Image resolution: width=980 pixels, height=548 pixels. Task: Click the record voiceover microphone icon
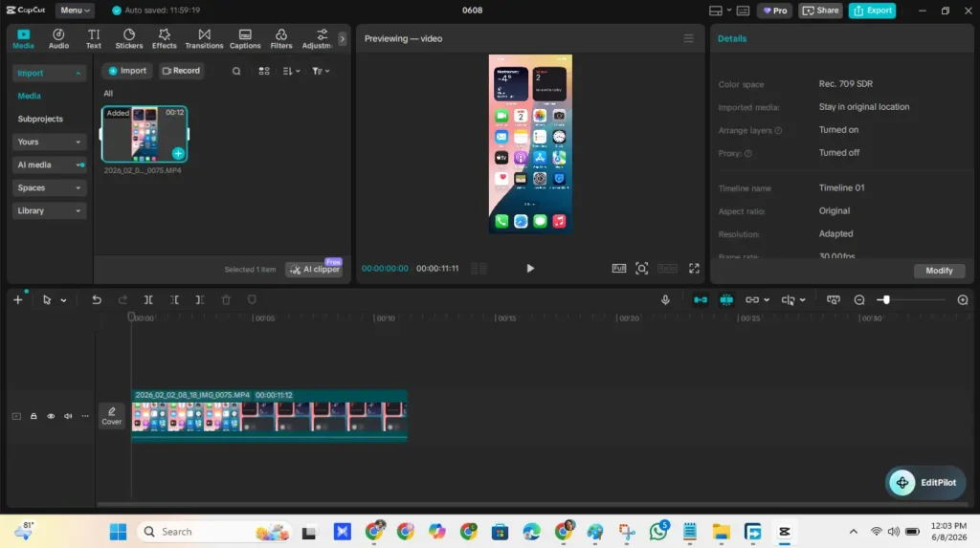[665, 300]
